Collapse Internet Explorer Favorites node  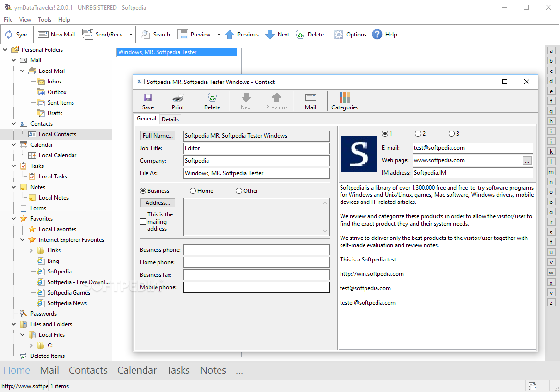22,240
